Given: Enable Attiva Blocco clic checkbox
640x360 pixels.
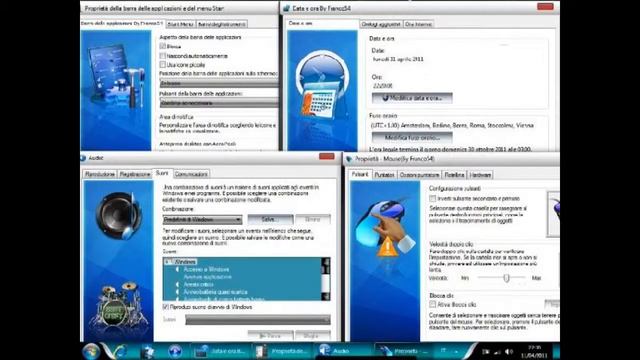Looking at the screenshot, I should [433, 304].
